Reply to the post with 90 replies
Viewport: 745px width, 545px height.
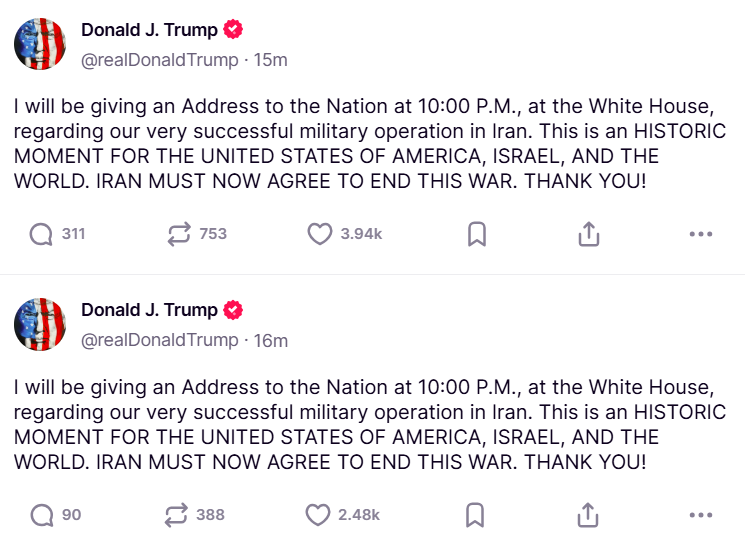point(41,515)
